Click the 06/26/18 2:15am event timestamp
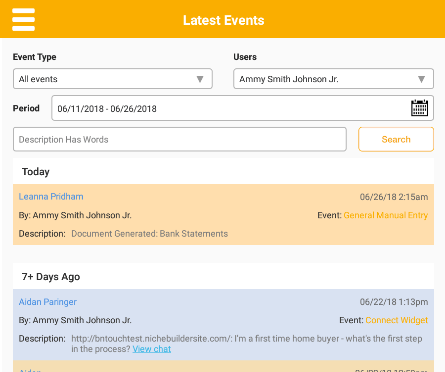 tap(394, 197)
